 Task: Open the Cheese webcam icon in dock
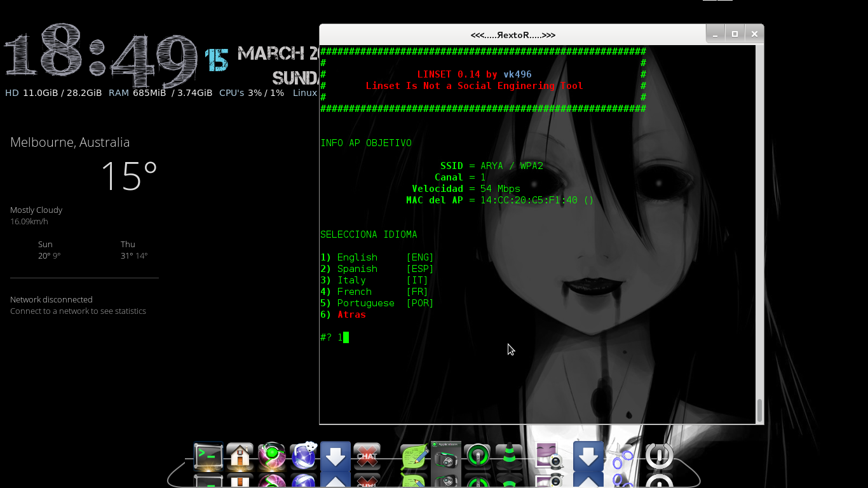pyautogui.click(x=548, y=456)
